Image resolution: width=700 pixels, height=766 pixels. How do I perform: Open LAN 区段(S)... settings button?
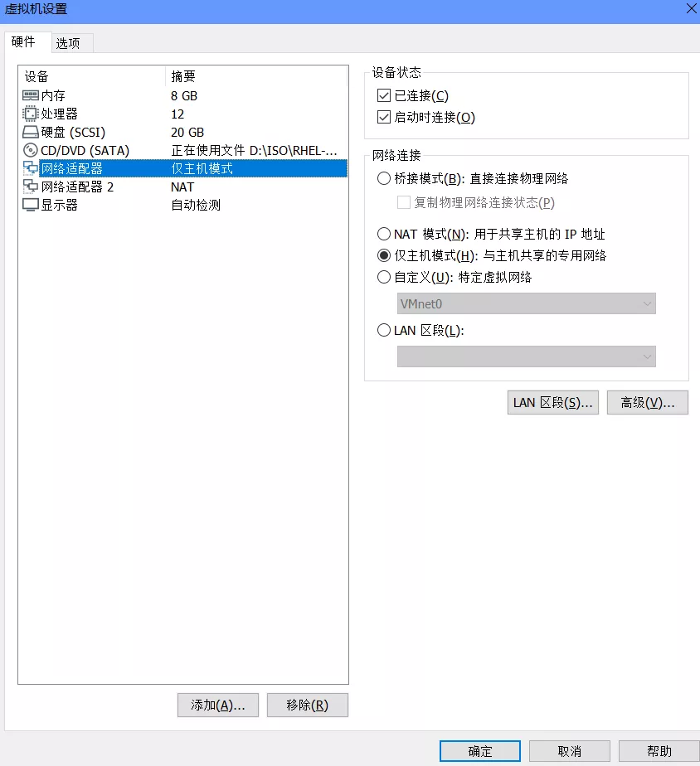[553, 403]
